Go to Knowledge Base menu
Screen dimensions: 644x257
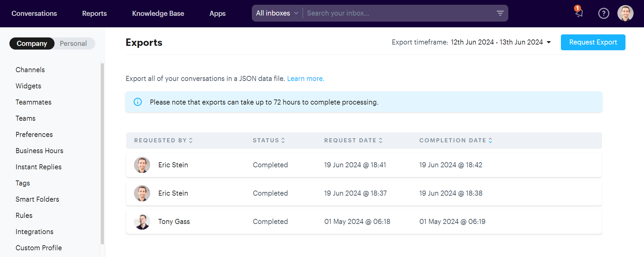(158, 13)
